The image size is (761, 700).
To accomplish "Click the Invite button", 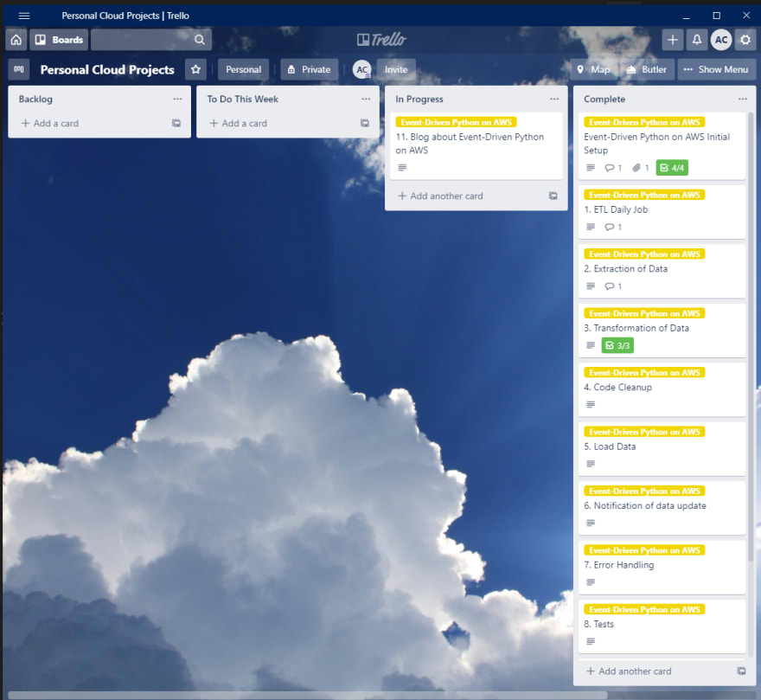I will pyautogui.click(x=396, y=69).
